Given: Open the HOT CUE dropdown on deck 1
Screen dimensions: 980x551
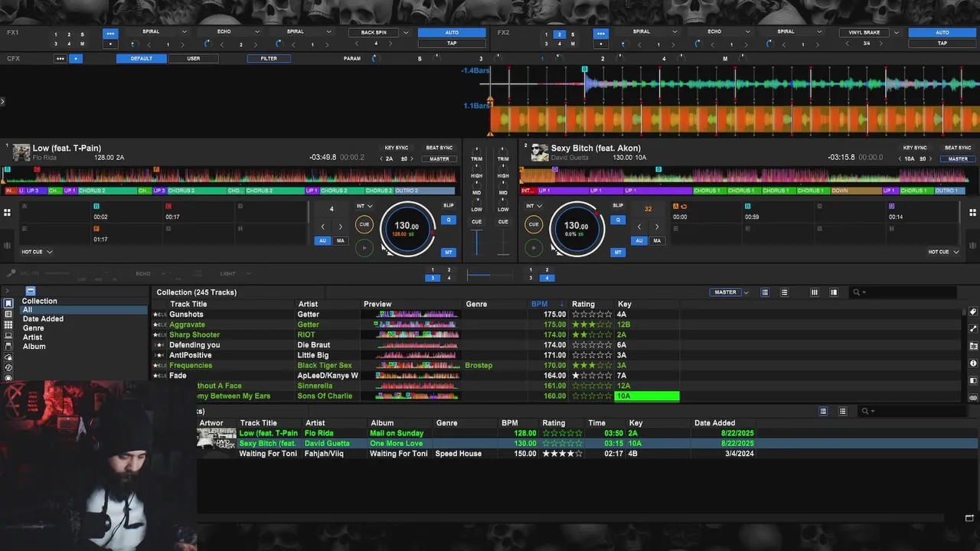Looking at the screenshot, I should [x=37, y=252].
